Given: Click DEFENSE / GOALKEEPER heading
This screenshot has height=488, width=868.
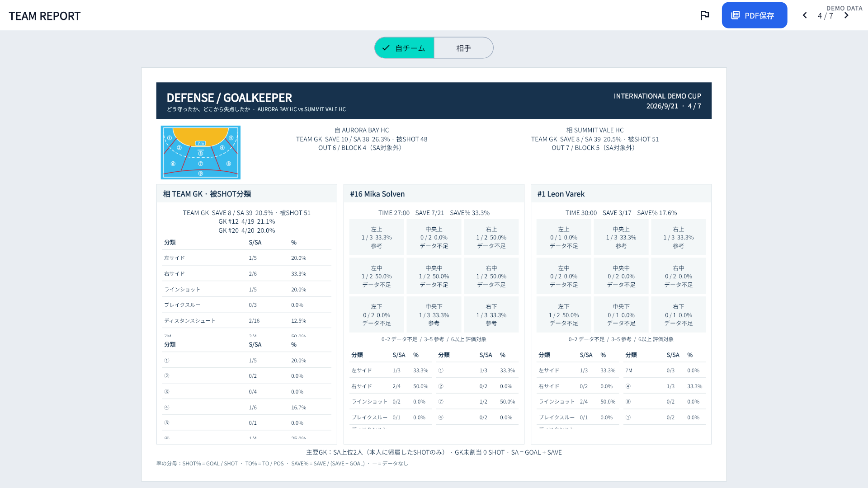Looking at the screenshot, I should pyautogui.click(x=229, y=98).
